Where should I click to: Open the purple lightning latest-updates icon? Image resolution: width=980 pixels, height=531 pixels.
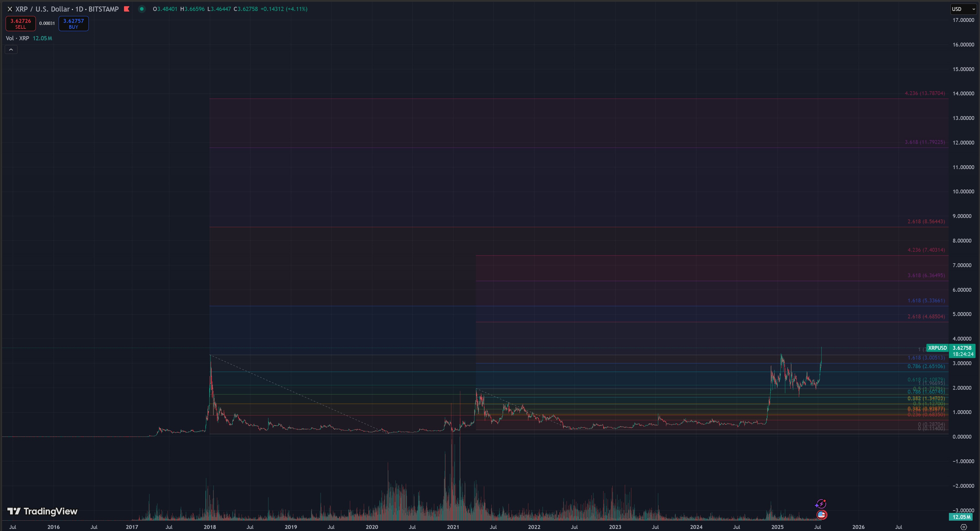820,504
